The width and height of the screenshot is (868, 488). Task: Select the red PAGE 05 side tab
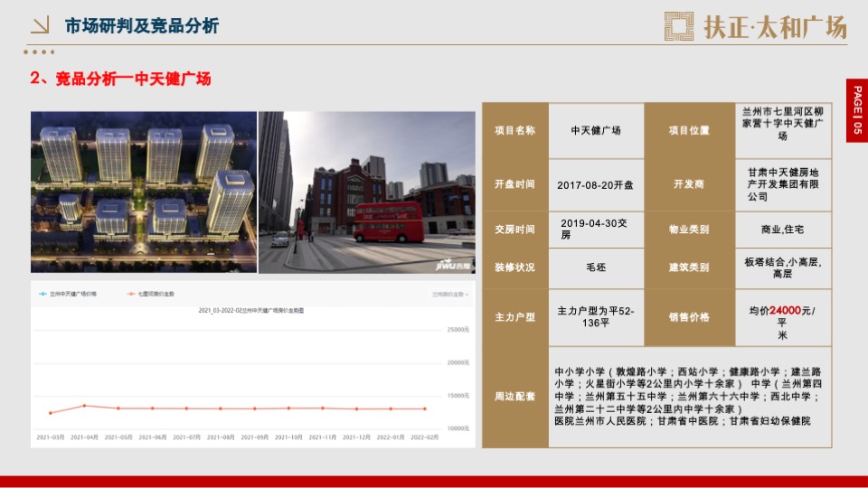point(857,110)
